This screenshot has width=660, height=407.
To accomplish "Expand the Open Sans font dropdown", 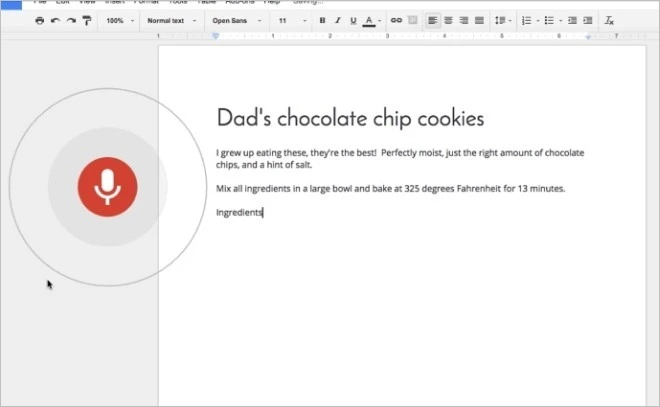I will click(x=237, y=20).
